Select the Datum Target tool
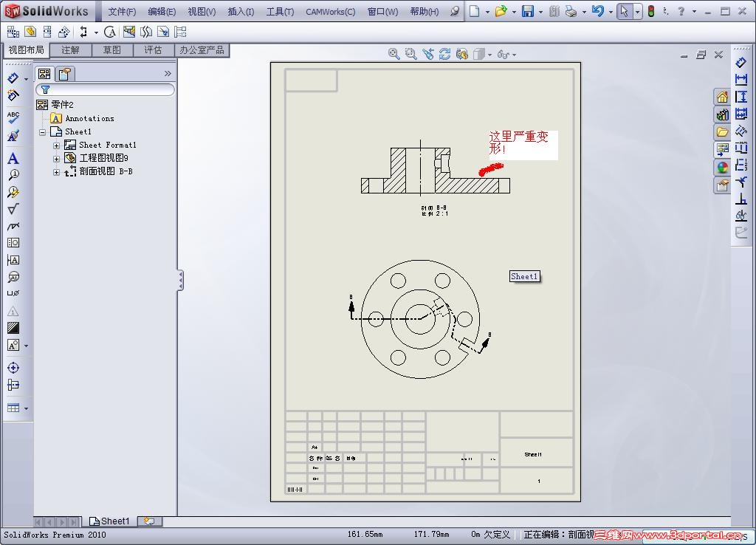 tap(13, 277)
